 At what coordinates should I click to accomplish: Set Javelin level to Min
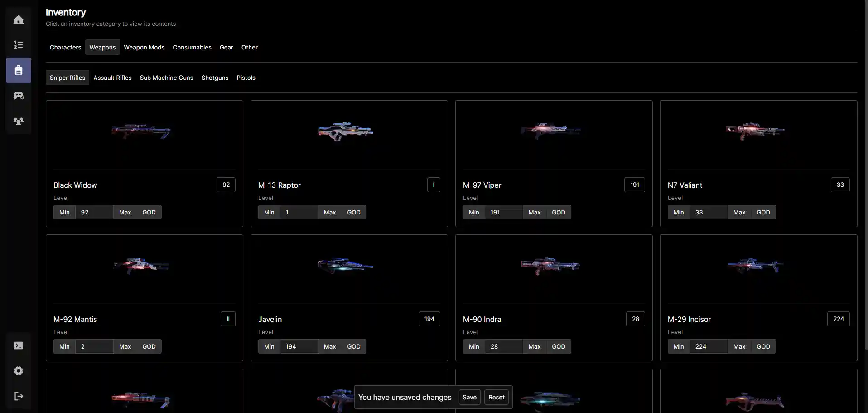tap(269, 346)
